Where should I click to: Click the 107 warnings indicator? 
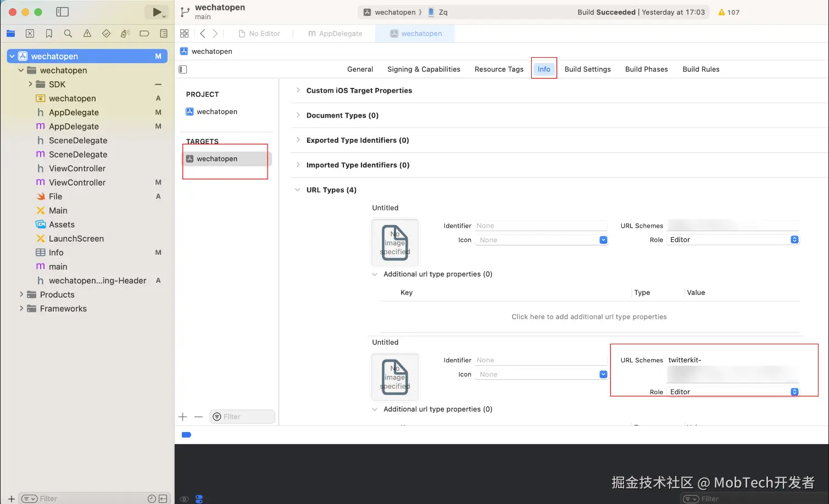tap(729, 12)
